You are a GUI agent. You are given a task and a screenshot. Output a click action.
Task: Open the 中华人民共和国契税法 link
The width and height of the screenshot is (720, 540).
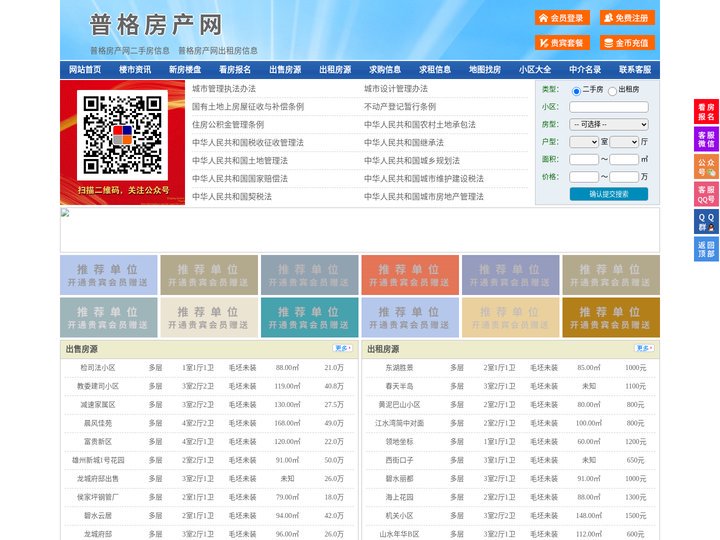click(x=232, y=197)
